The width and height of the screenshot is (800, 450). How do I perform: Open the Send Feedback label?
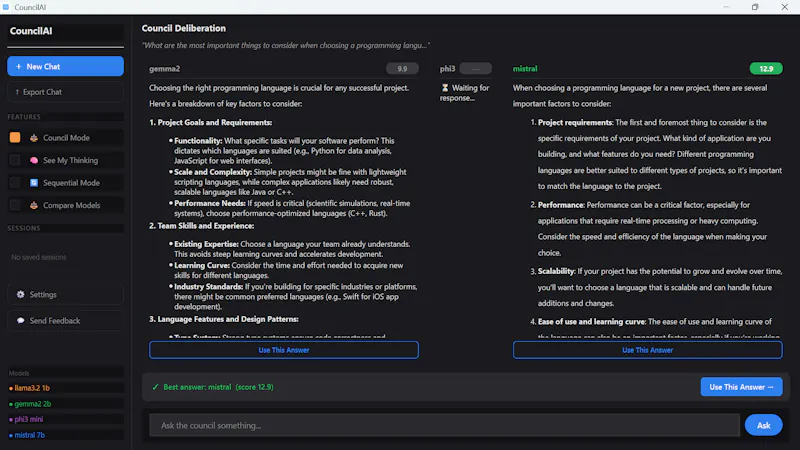[55, 320]
